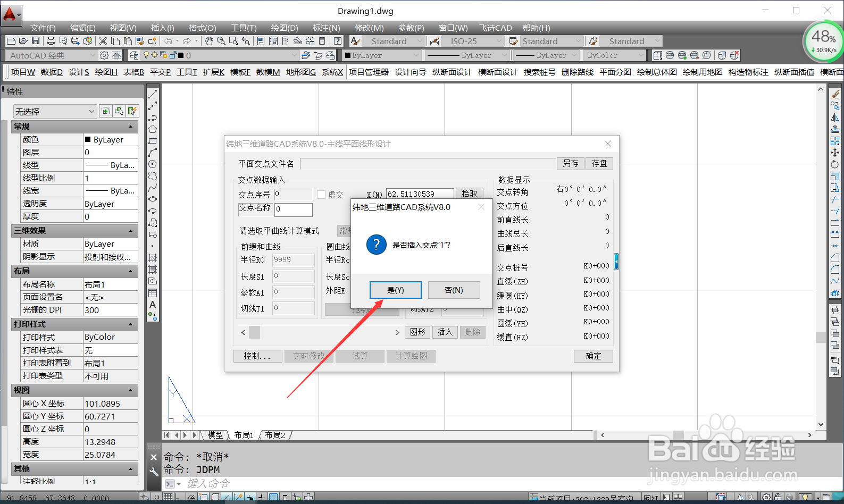Click the Open file folder icon

pos(23,41)
